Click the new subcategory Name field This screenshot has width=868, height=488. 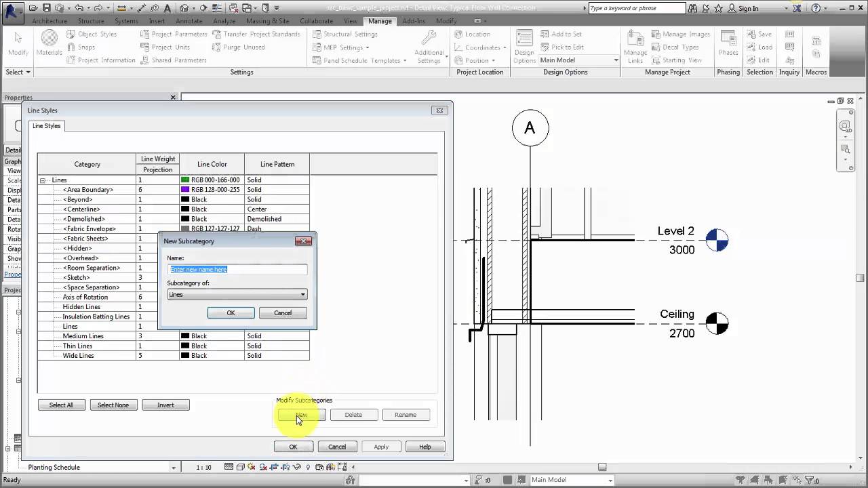pyautogui.click(x=237, y=269)
